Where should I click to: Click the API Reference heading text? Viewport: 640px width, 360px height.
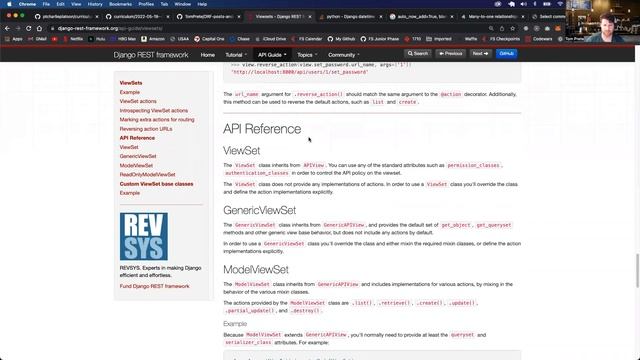[x=262, y=129]
